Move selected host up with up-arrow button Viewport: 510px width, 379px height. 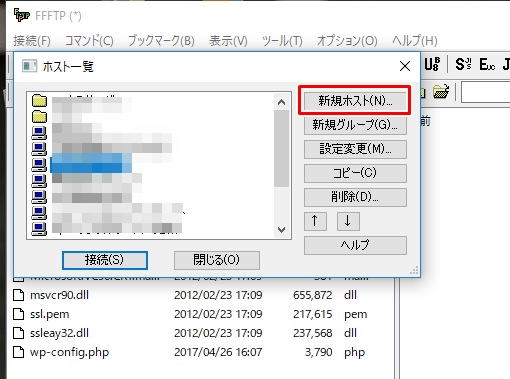click(x=315, y=221)
